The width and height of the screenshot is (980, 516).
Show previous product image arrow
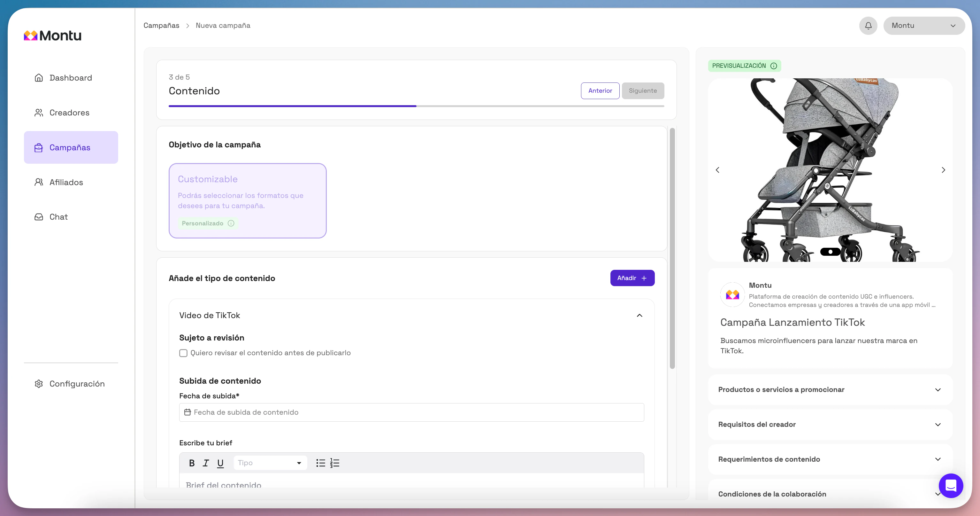click(717, 170)
